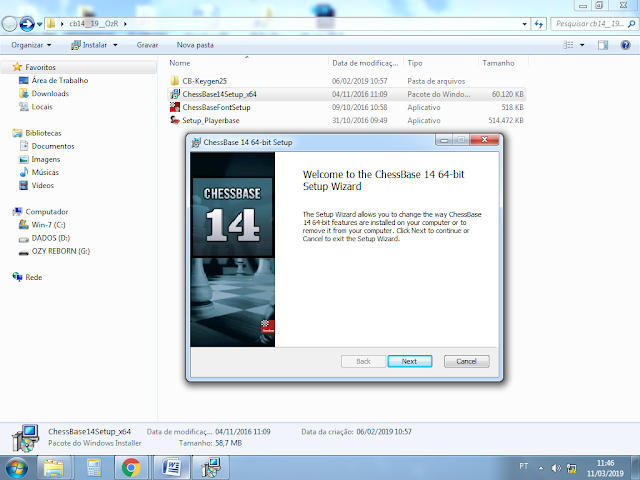The width and height of the screenshot is (640, 480).
Task: Click Instalar in Explorer toolbar
Action: (x=89, y=45)
